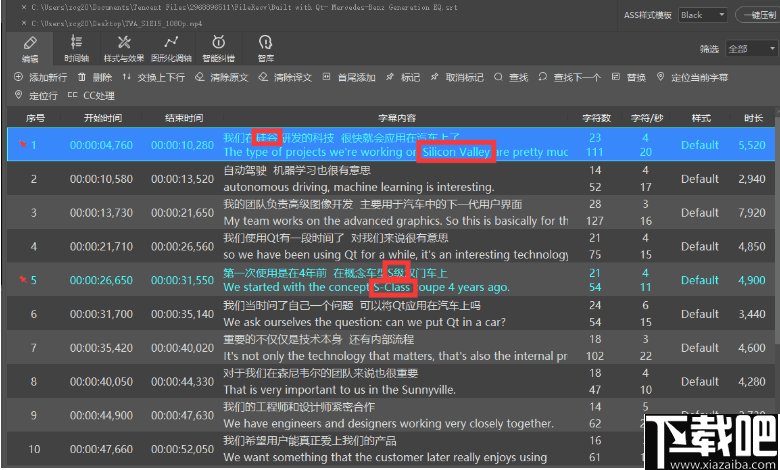780x470 pixels.
Task: Switch to the 时间轴 tab
Action: 76,49
